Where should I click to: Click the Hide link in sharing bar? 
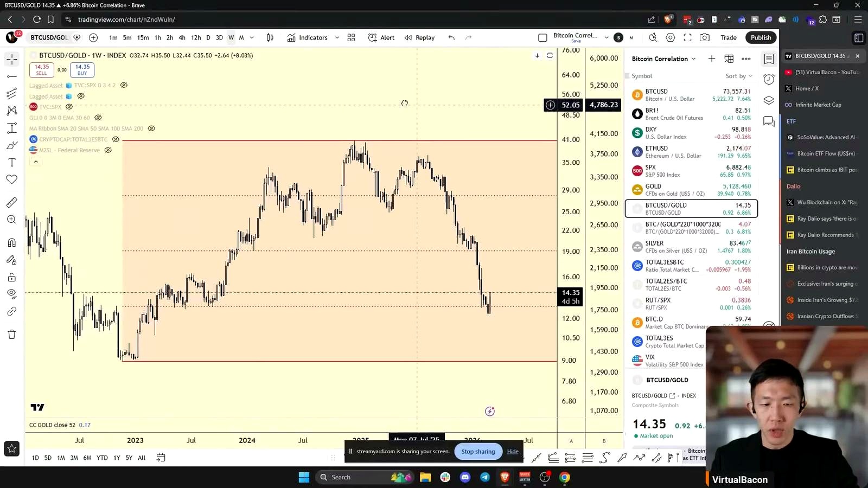point(513,451)
